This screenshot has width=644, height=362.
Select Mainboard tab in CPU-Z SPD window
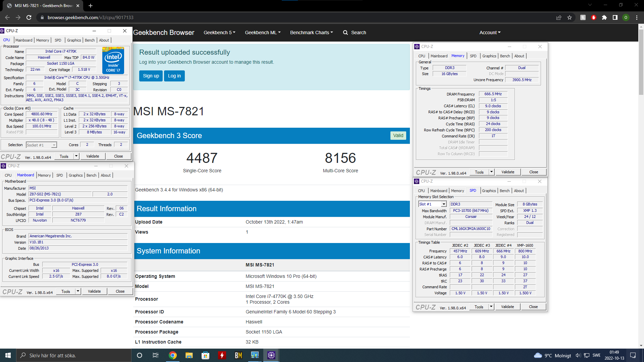(x=439, y=191)
